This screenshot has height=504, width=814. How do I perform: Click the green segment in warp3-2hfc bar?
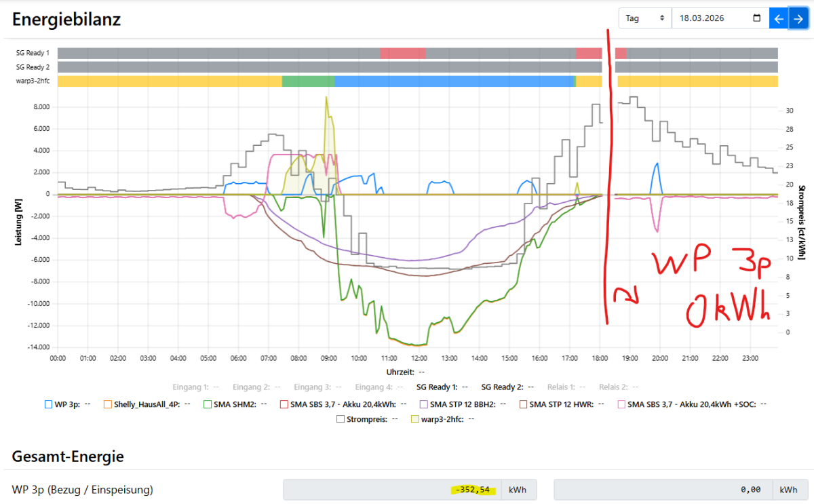[x=308, y=81]
